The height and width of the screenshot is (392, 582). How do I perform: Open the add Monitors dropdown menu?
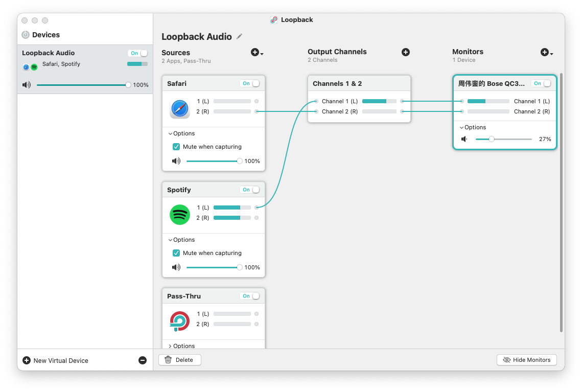pos(547,53)
